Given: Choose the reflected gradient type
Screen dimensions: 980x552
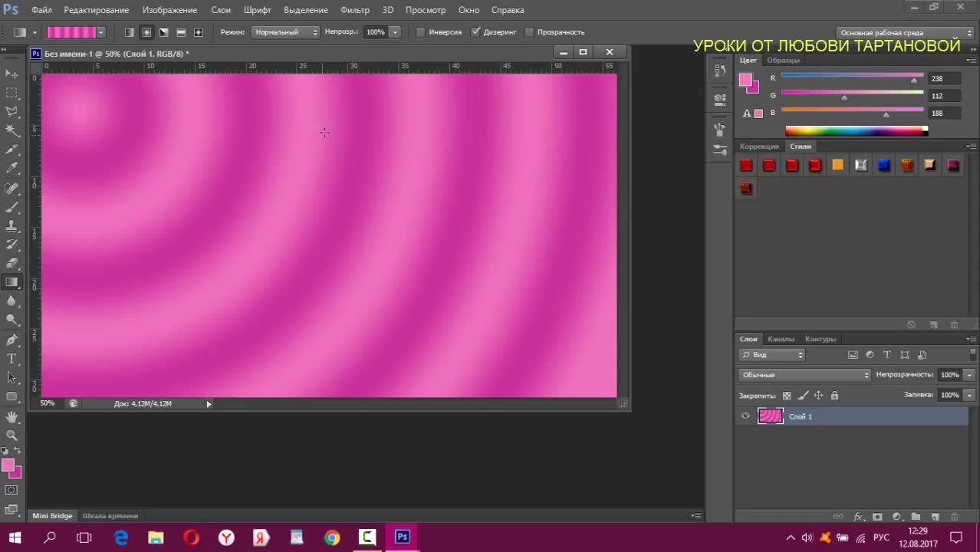Looking at the screenshot, I should pyautogui.click(x=181, y=32).
